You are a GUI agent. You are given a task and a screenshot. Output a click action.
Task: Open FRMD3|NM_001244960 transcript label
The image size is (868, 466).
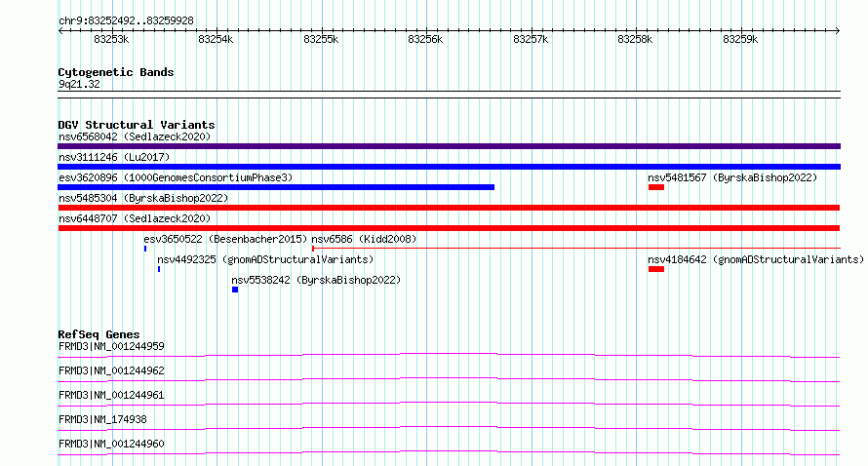(x=111, y=444)
